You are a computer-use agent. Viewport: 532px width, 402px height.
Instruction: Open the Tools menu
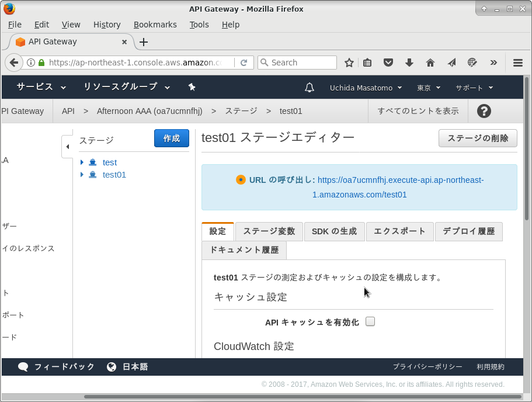pos(199,25)
